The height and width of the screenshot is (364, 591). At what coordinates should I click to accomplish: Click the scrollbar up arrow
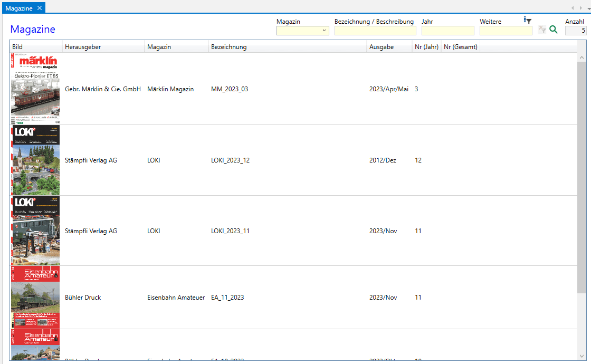click(x=582, y=57)
